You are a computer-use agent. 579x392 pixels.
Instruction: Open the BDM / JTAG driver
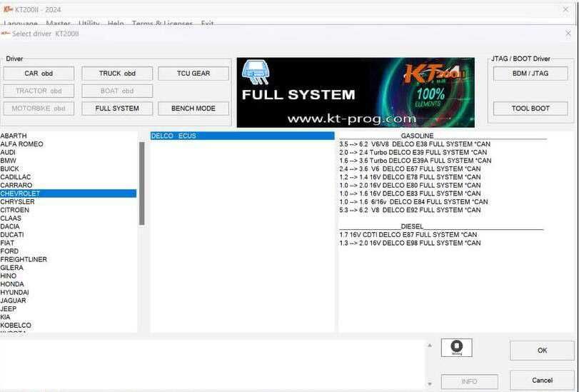(x=530, y=73)
